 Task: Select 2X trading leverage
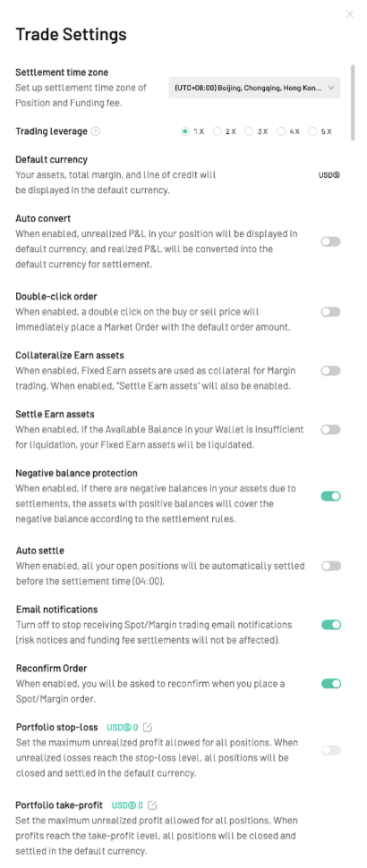[225, 131]
